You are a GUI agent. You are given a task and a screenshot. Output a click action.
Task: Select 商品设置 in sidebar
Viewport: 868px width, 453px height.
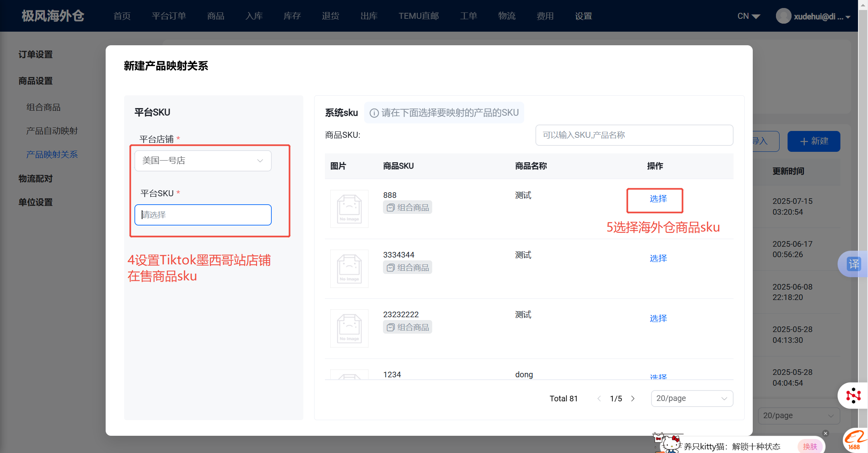[36, 81]
